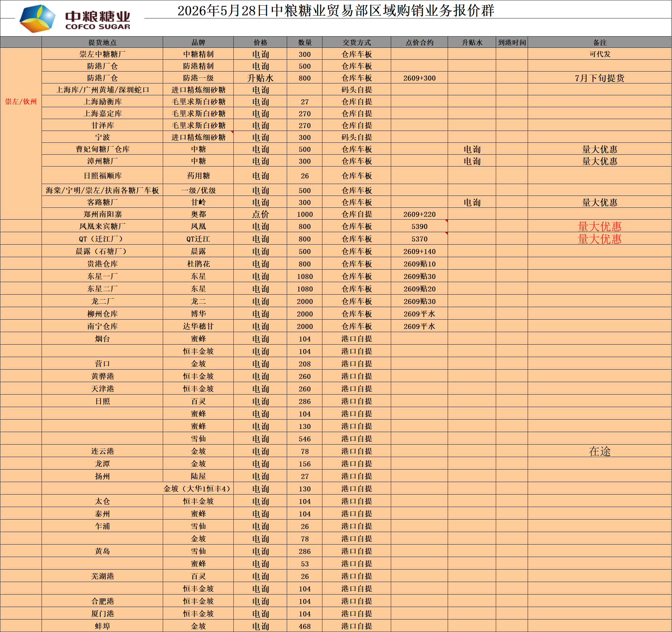Select the 柳州仓库 cell
The height and width of the screenshot is (632, 672).
(102, 313)
